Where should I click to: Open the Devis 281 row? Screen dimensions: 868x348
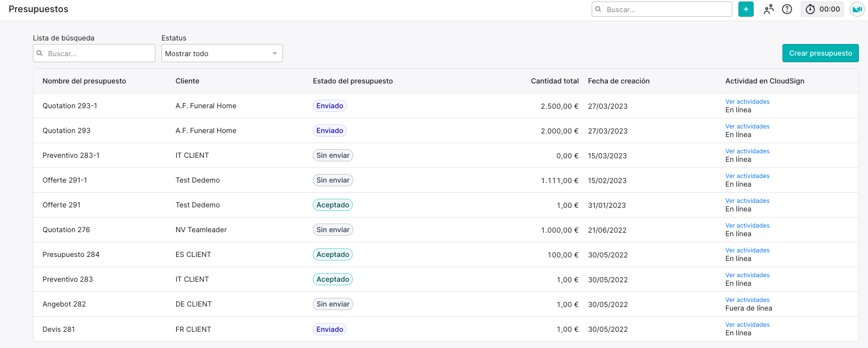[x=446, y=329]
